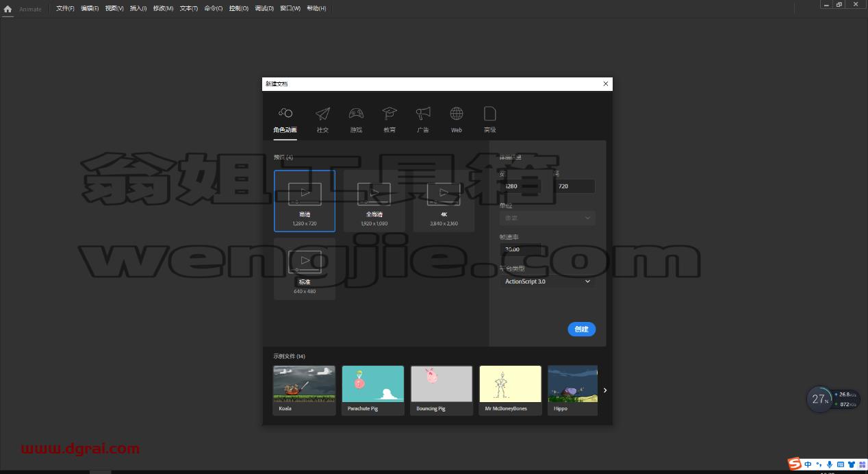Open the 文本(T) menu
Screen dimensions: 868x474
tap(189, 8)
